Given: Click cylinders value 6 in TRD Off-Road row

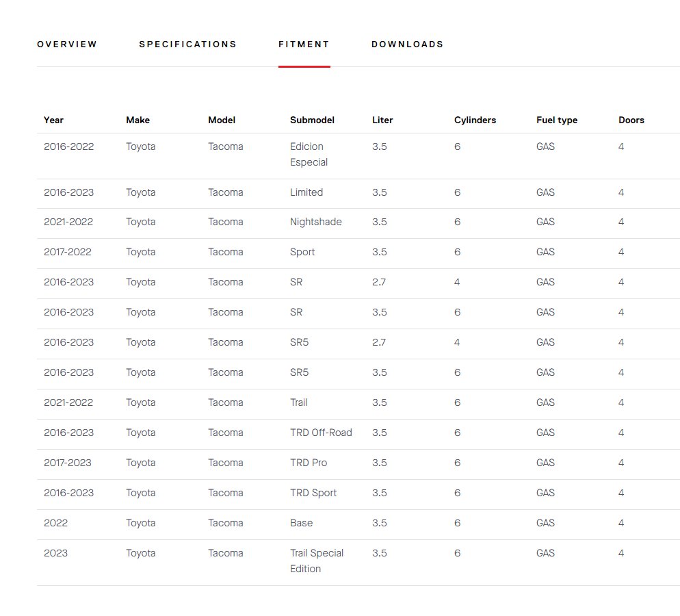Looking at the screenshot, I should click(x=457, y=433).
